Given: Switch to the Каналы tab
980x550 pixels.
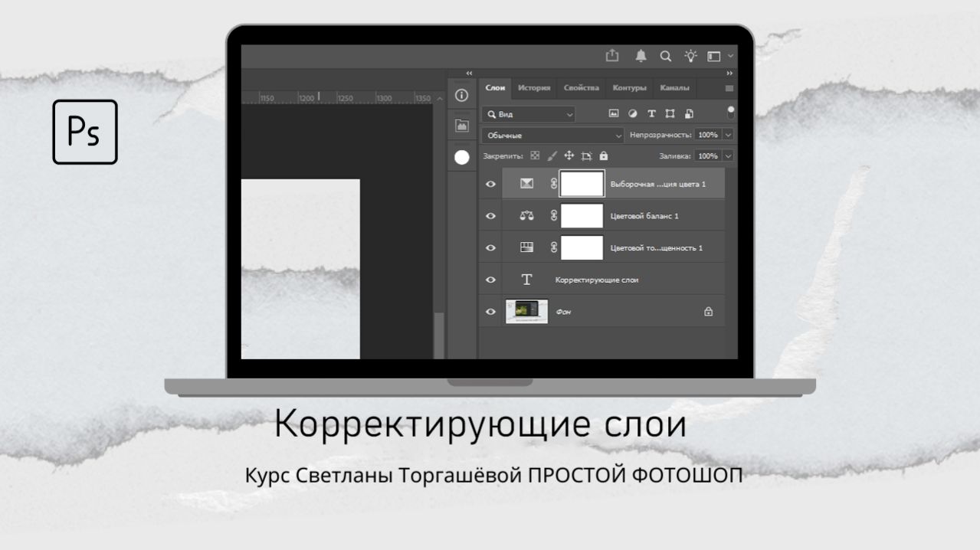Looking at the screenshot, I should click(x=674, y=88).
